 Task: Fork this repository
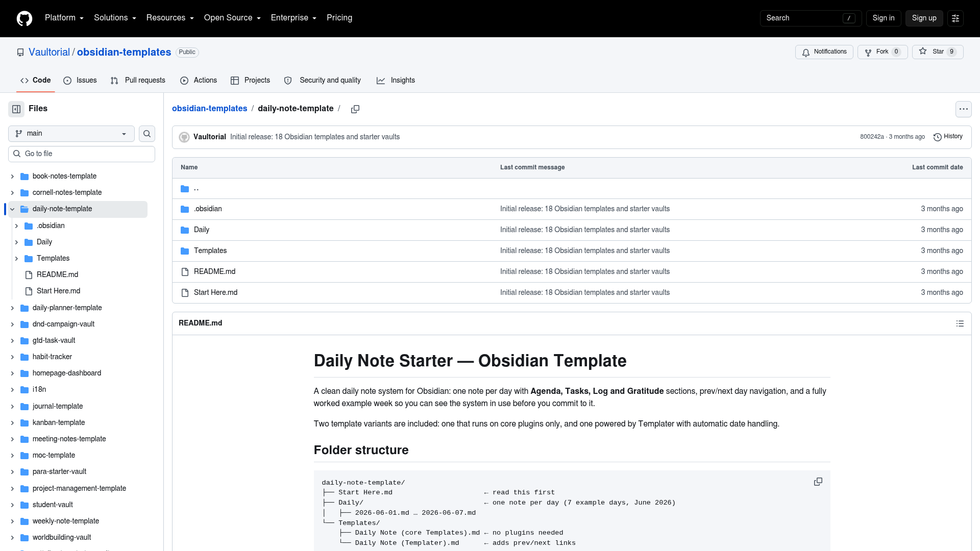(x=883, y=52)
